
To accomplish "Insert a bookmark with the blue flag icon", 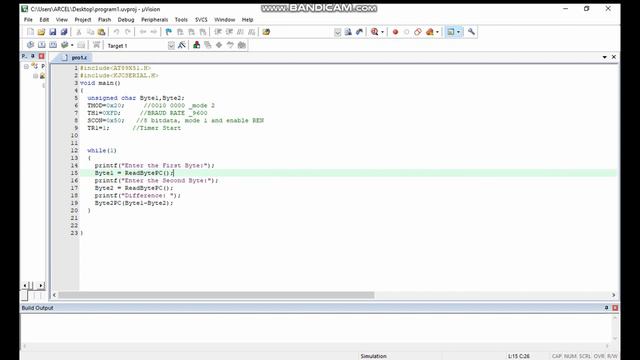I will [169, 32].
